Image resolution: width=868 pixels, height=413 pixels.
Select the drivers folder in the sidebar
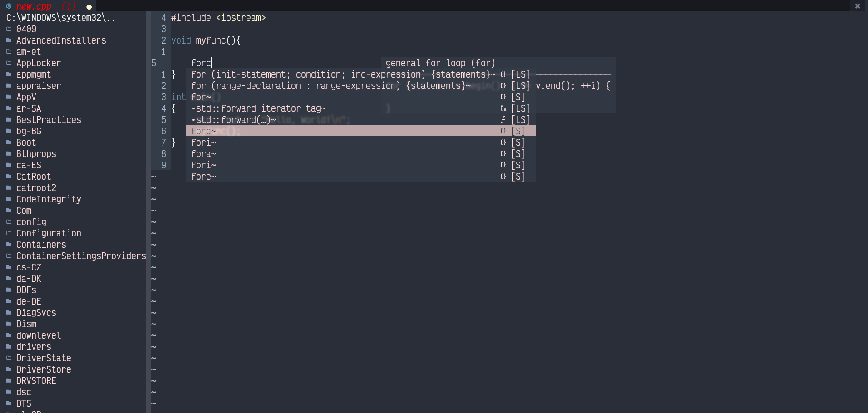34,346
